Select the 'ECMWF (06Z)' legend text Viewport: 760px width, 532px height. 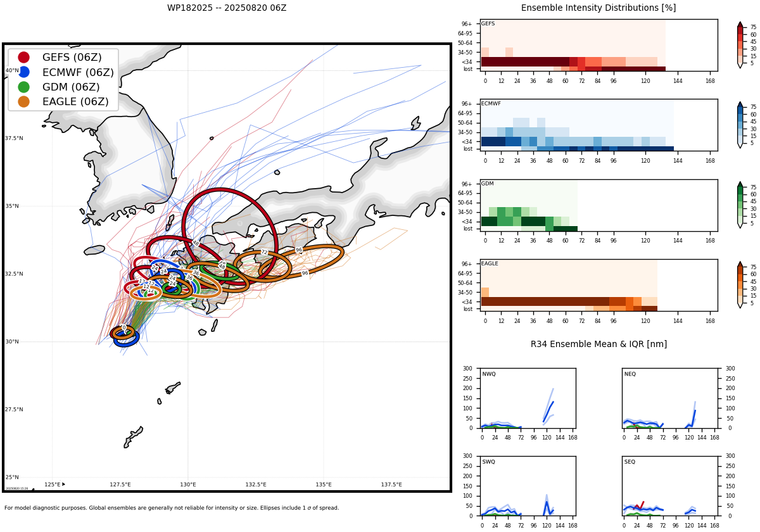pos(78,72)
